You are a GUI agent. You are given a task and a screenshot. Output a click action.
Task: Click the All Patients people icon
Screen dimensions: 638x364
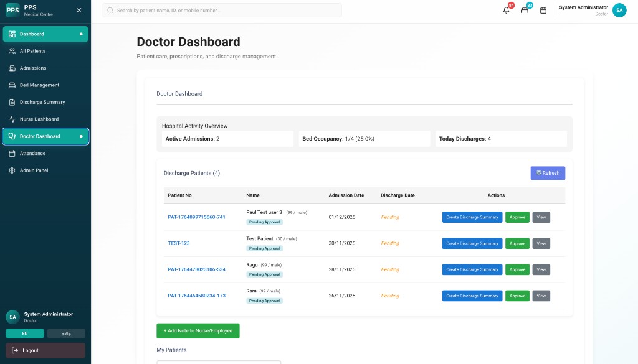pyautogui.click(x=12, y=51)
